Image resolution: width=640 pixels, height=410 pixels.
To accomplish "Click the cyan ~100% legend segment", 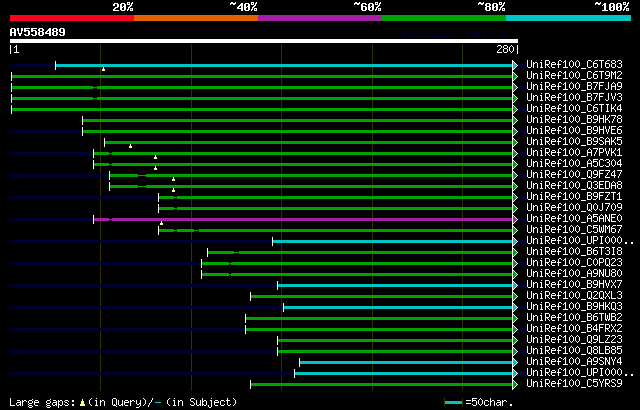I will pyautogui.click(x=569, y=18).
